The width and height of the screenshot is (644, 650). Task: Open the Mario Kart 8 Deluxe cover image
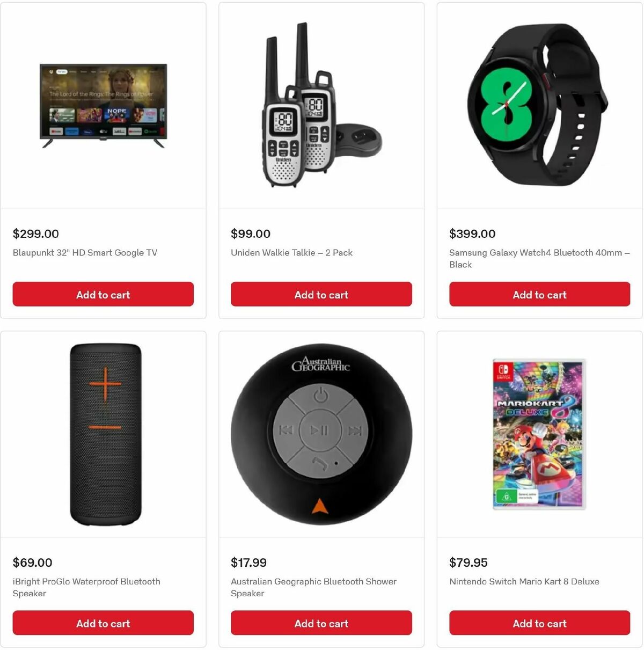click(538, 434)
